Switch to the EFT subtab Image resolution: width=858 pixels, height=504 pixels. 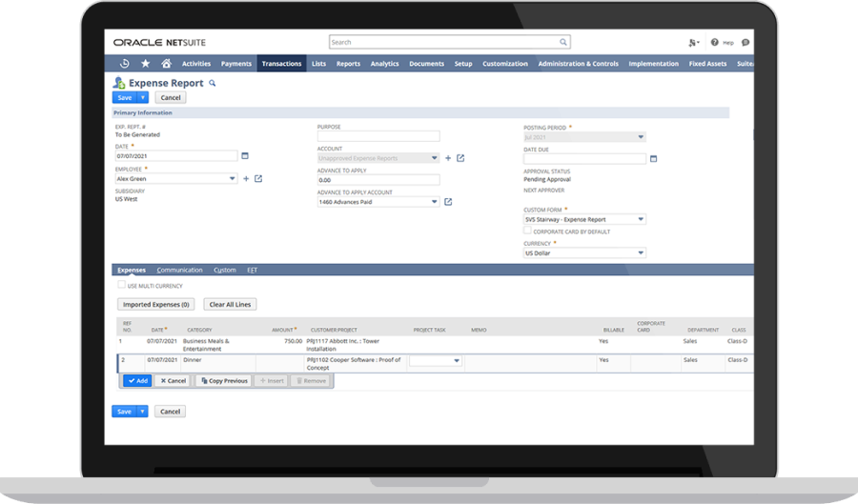click(x=253, y=270)
